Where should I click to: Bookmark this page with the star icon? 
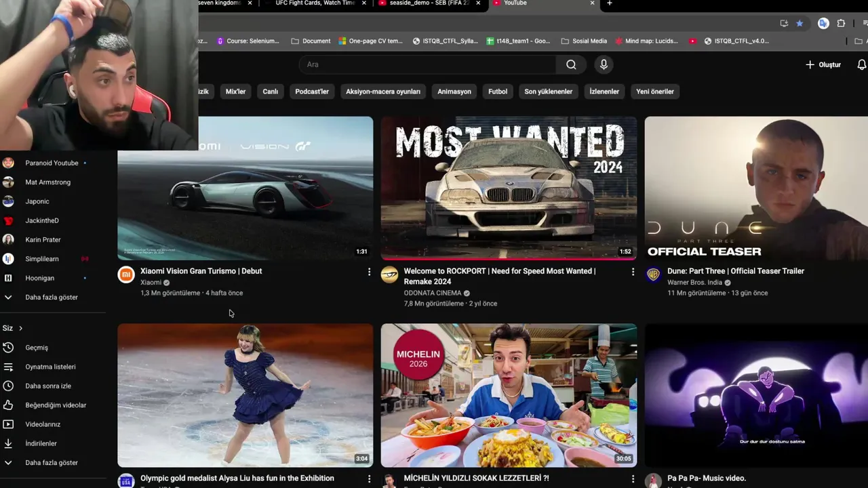(800, 23)
